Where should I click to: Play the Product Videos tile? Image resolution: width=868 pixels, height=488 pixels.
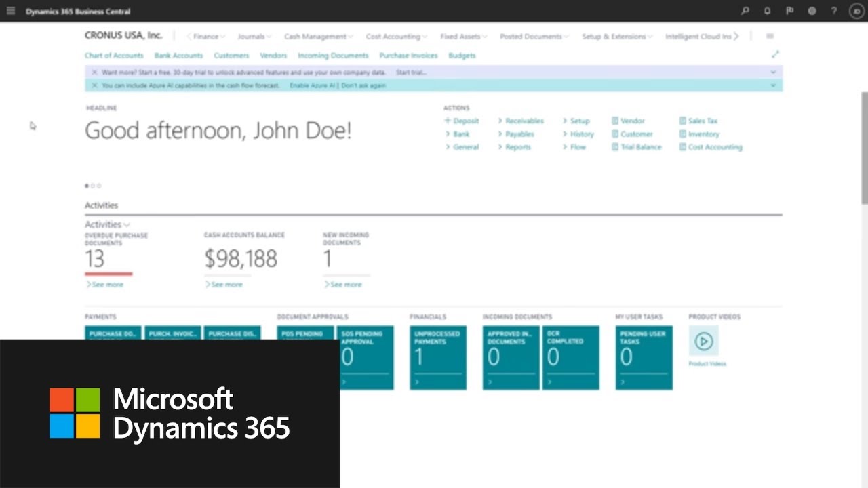tap(704, 341)
